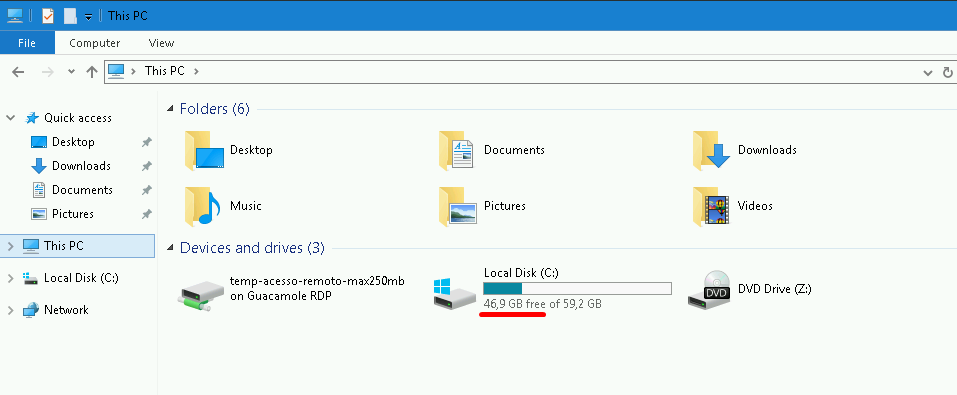957x395 pixels.
Task: Unpin Desktop from Quick access
Action: pos(146,142)
